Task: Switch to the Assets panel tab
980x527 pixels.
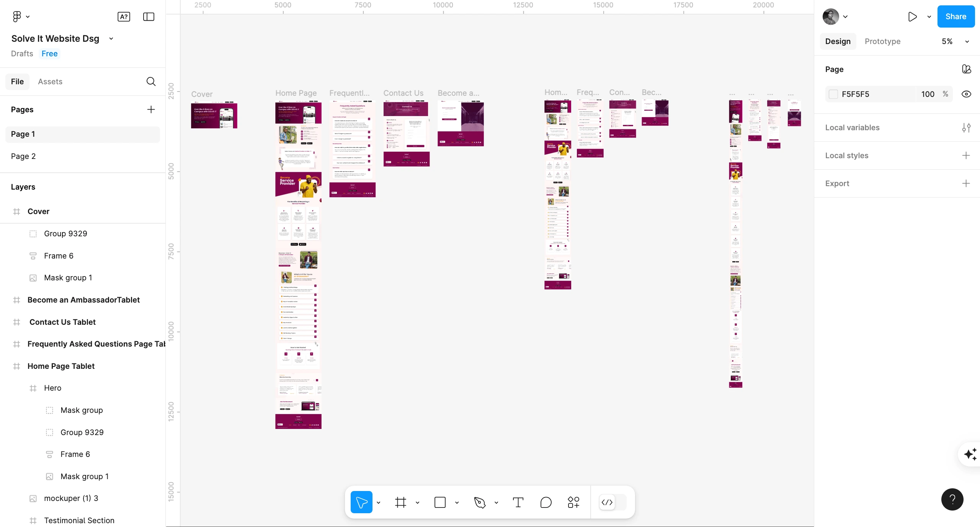Action: (x=50, y=81)
